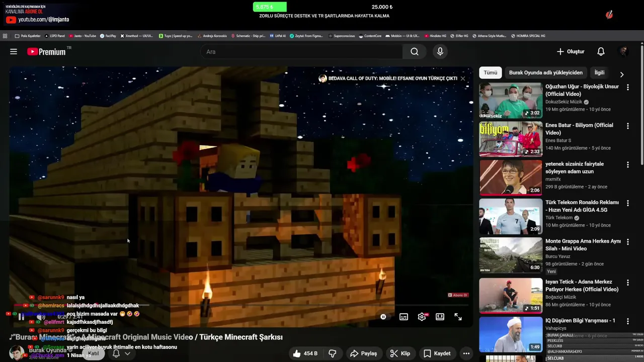Go to YouTube Premium home logo
Image resolution: width=644 pixels, height=362 pixels.
46,52
